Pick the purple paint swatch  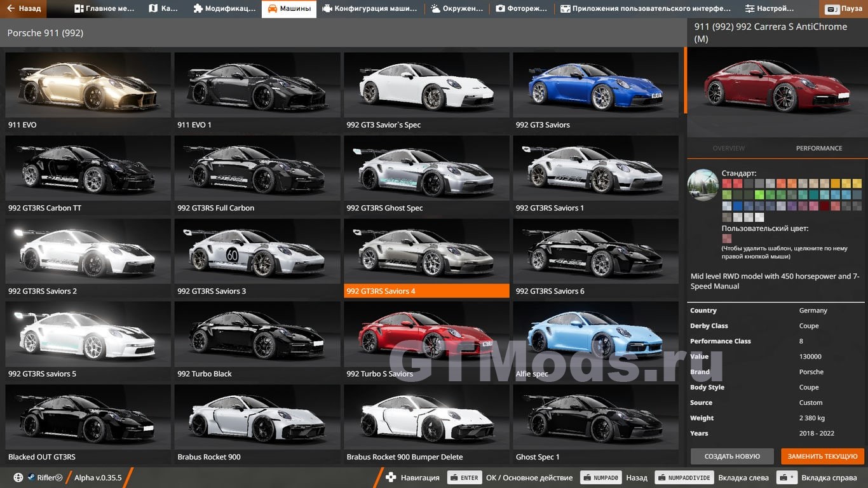(x=792, y=206)
